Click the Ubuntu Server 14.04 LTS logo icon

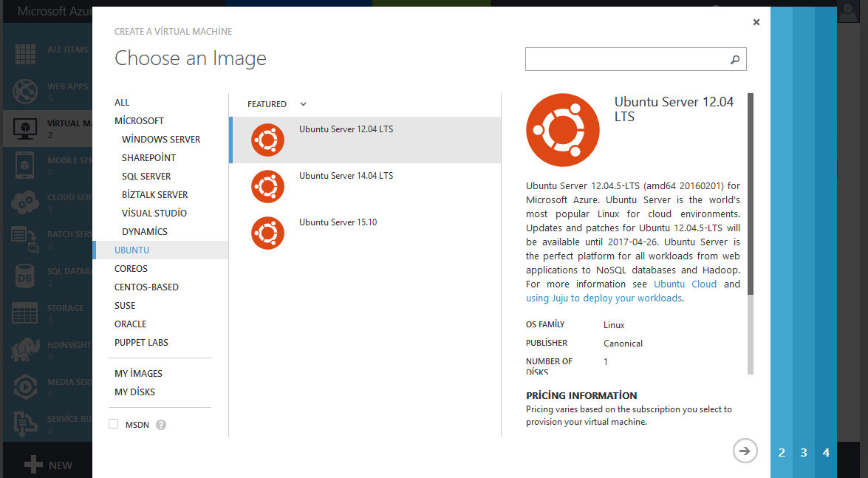(x=268, y=187)
